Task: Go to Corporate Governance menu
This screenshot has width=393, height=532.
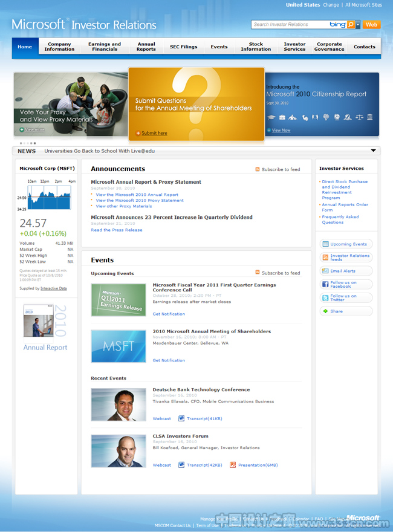Action: coord(329,47)
